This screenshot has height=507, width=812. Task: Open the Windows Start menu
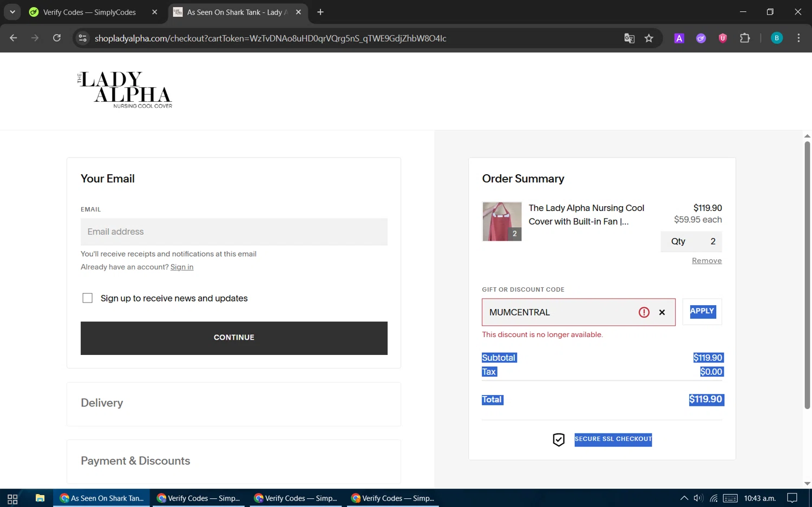(x=12, y=498)
